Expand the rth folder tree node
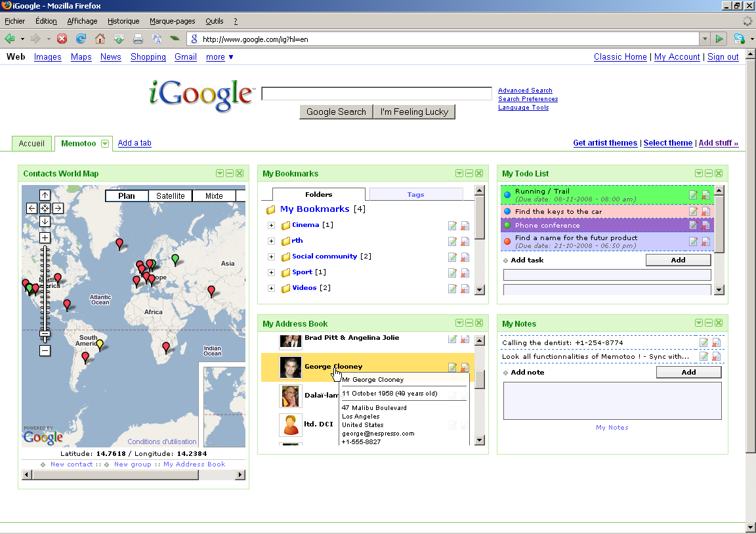This screenshot has height=534, width=756. coord(272,241)
